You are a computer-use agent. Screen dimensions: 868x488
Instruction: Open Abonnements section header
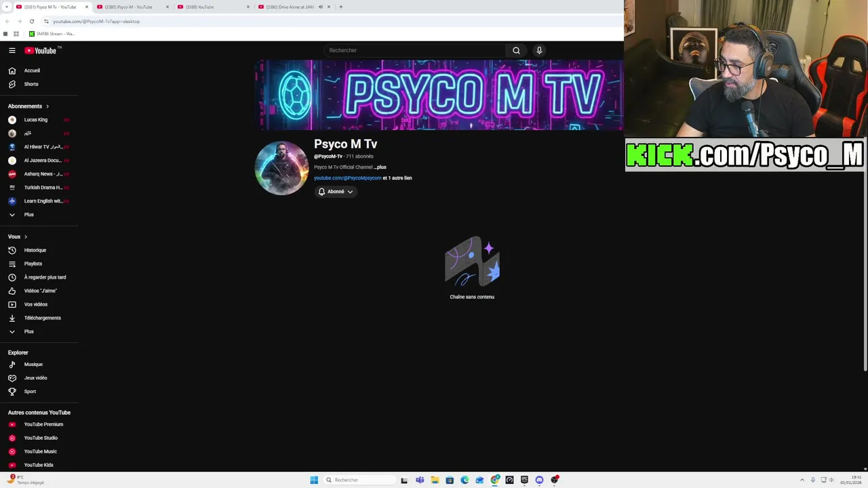(x=28, y=106)
